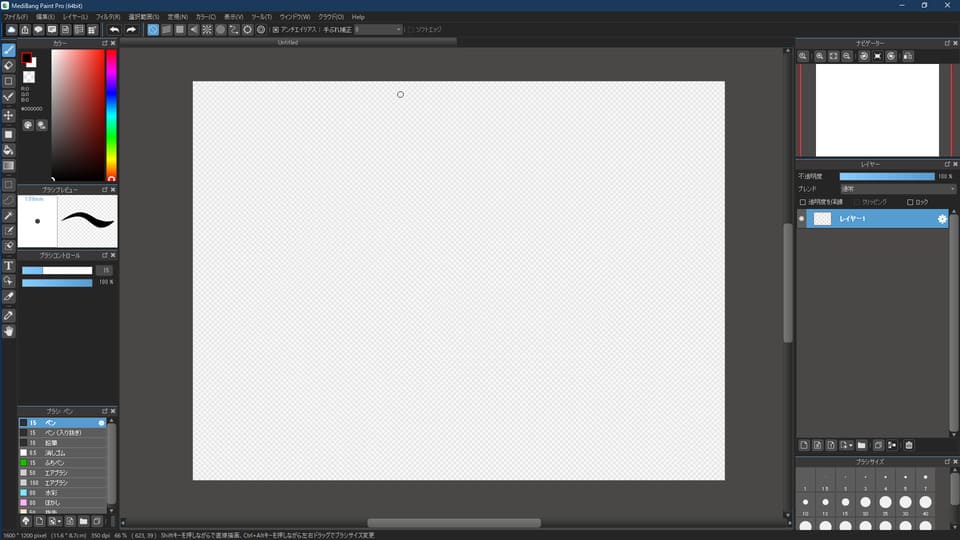Select the Hand pan tool
The image size is (960, 540).
coord(9,331)
